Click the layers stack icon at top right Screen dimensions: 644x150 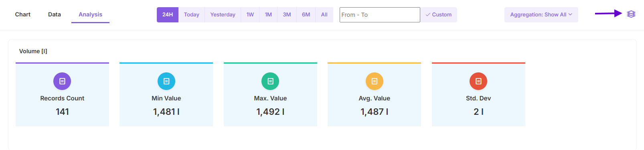[x=631, y=14]
